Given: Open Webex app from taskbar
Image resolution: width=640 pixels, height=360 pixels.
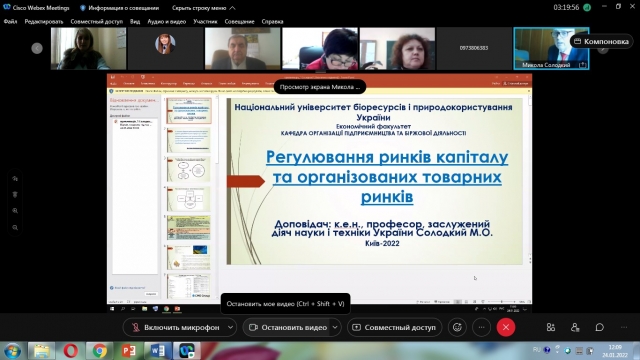Looking at the screenshot, I should (187, 351).
